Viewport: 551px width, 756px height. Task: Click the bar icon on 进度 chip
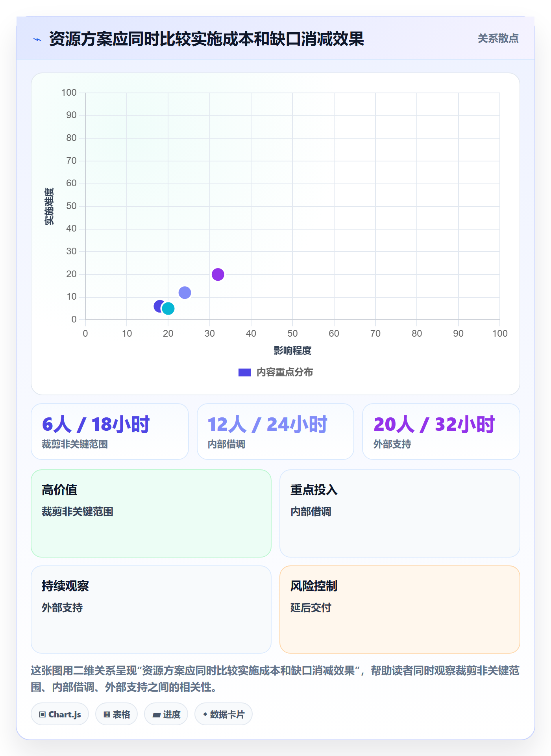[157, 715]
